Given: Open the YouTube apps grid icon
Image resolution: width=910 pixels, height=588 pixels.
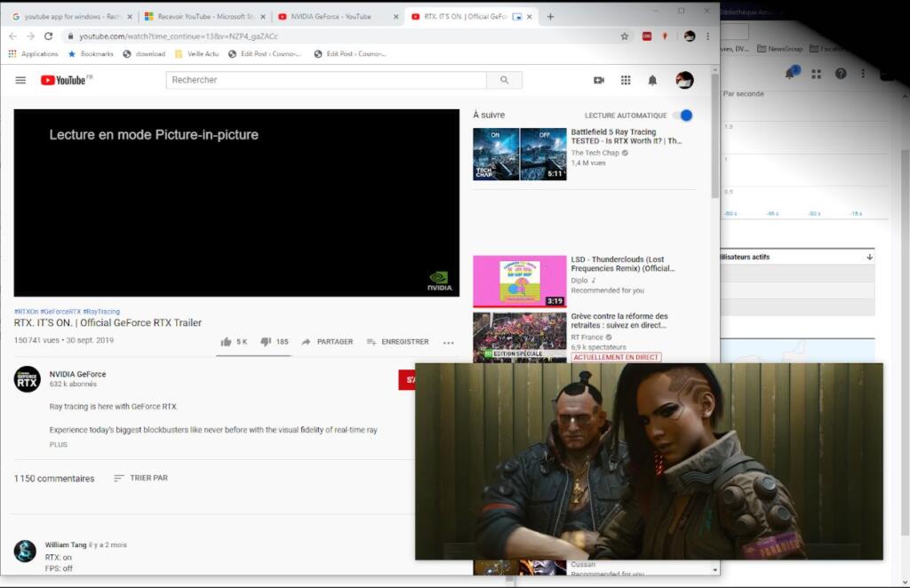Looking at the screenshot, I should (626, 80).
